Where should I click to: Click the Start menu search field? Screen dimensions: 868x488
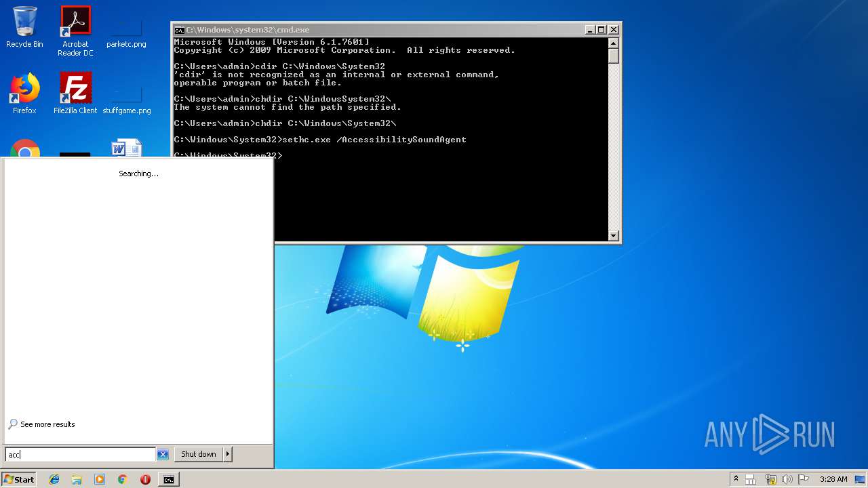coord(80,454)
